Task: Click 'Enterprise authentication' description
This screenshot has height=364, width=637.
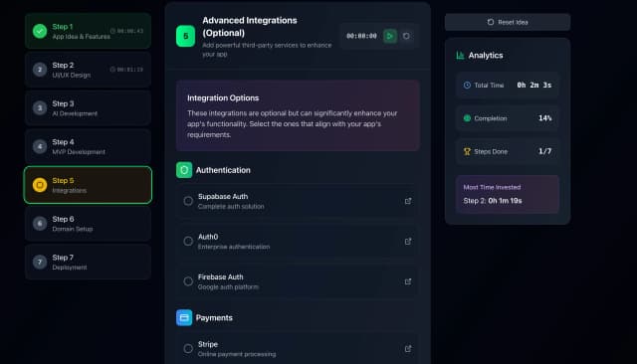Action: coord(234,247)
